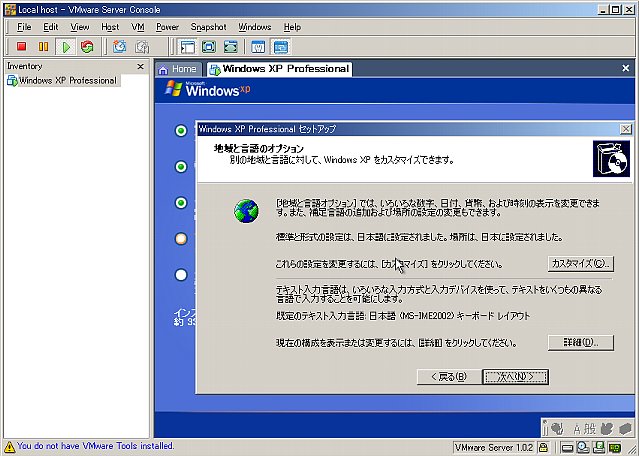639x456 pixels.
Task: Click the white pending-step indicator
Action: click(x=181, y=275)
